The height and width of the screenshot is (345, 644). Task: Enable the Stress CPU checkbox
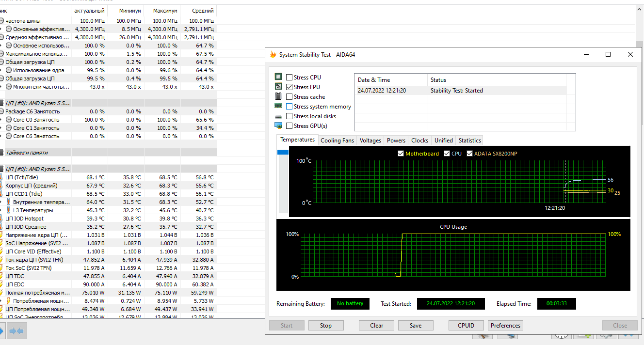289,77
